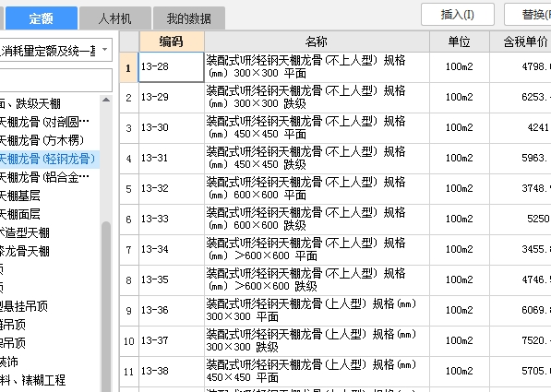
Task: Click the 单位 column header
Action: (x=460, y=42)
